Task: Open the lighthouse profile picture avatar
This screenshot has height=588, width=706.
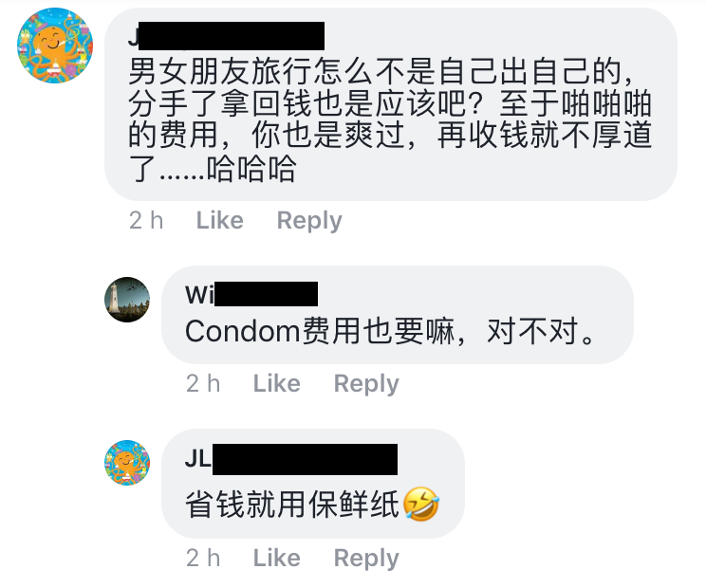Action: (127, 299)
